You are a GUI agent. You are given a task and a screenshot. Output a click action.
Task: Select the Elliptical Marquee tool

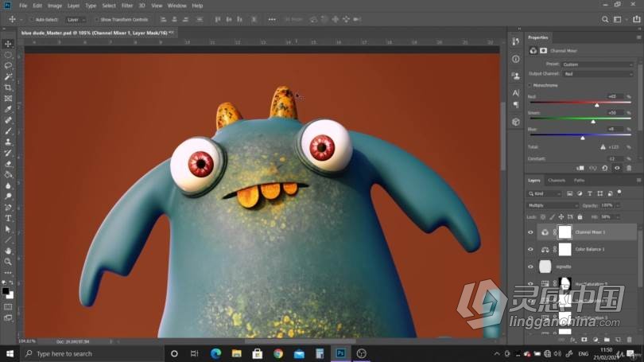click(8, 55)
